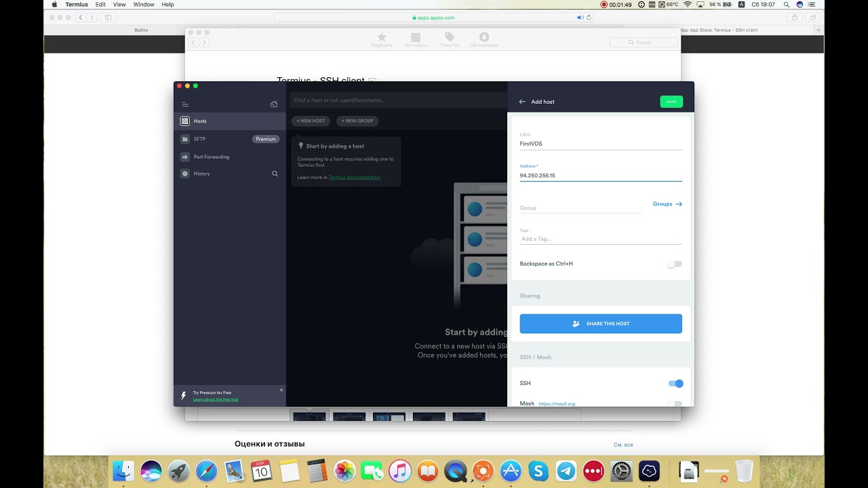The height and width of the screenshot is (488, 868).
Task: Open Skype from the Dock
Action: point(538,470)
